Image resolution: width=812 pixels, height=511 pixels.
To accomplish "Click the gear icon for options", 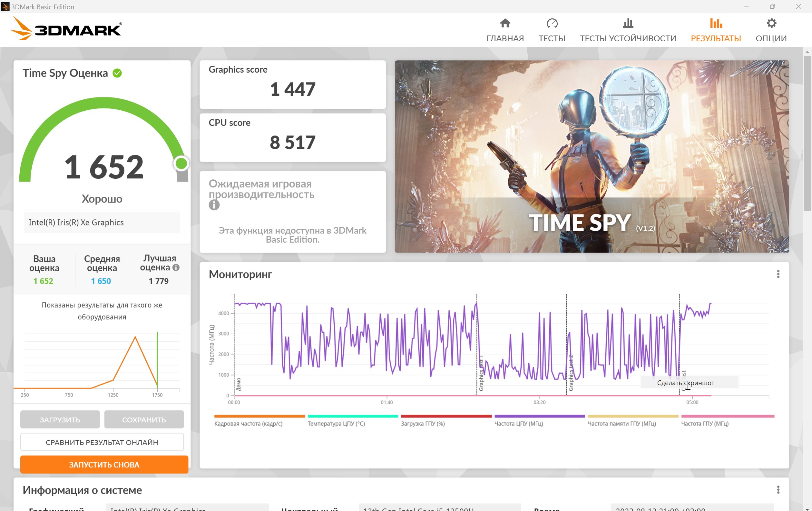I will point(771,23).
